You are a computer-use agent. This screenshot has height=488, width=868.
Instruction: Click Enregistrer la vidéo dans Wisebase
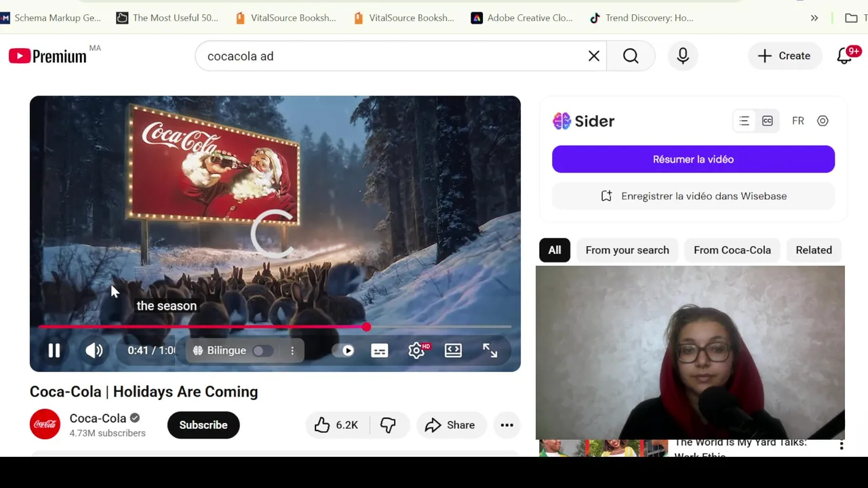(693, 196)
